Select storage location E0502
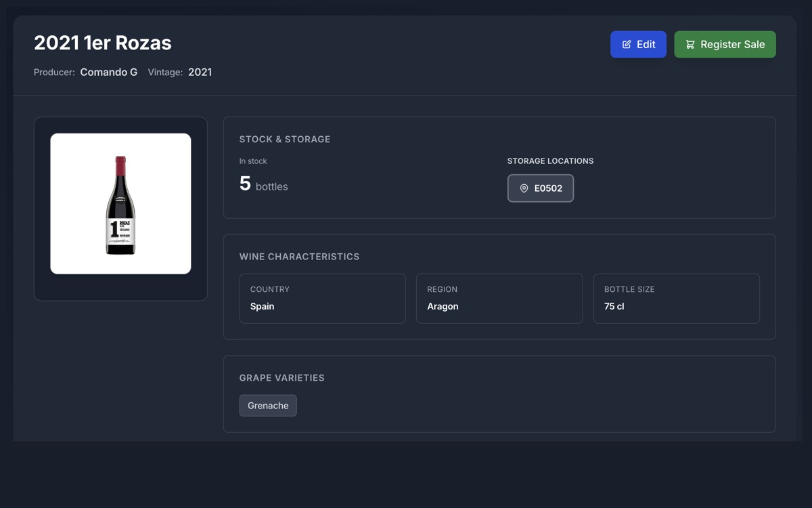This screenshot has height=508, width=812. [x=541, y=188]
